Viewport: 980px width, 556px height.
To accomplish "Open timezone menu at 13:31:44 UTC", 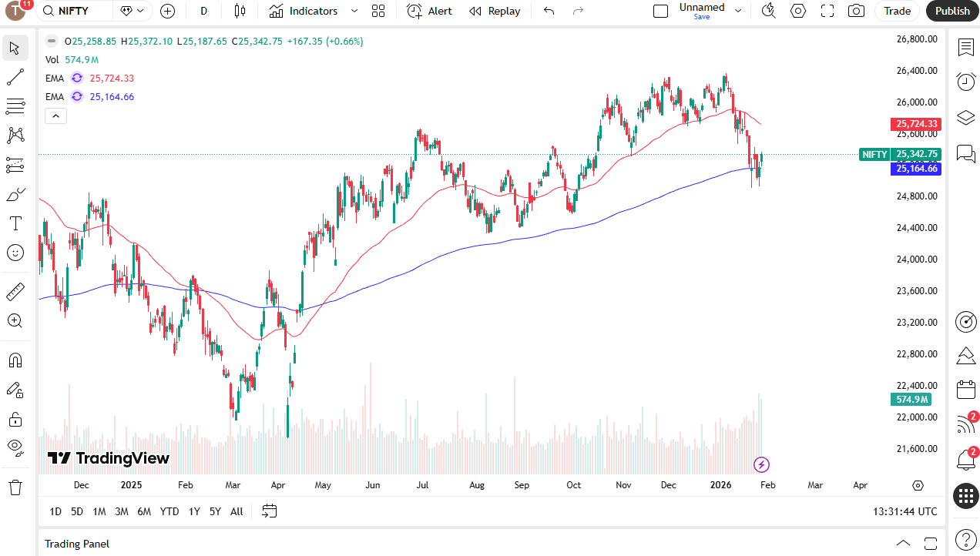I will tap(905, 511).
